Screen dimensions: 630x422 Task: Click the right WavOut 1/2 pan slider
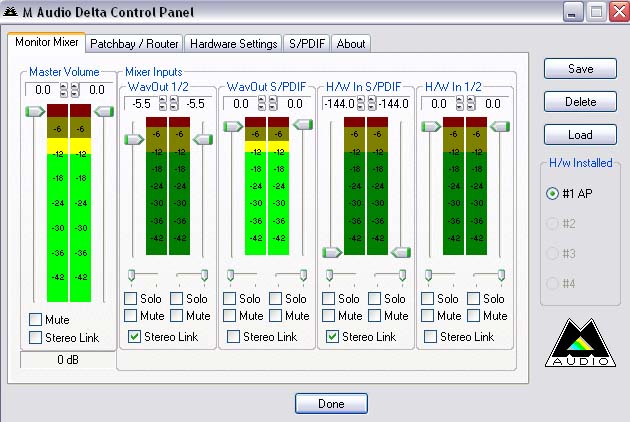click(204, 275)
